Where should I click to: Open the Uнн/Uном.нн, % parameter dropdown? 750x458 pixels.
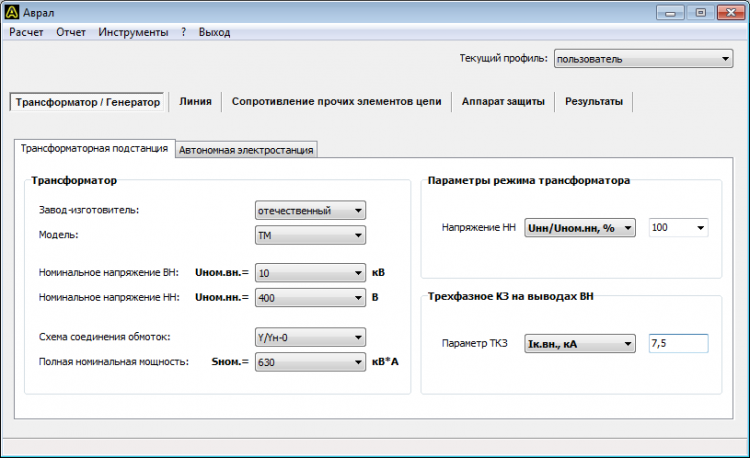580,228
